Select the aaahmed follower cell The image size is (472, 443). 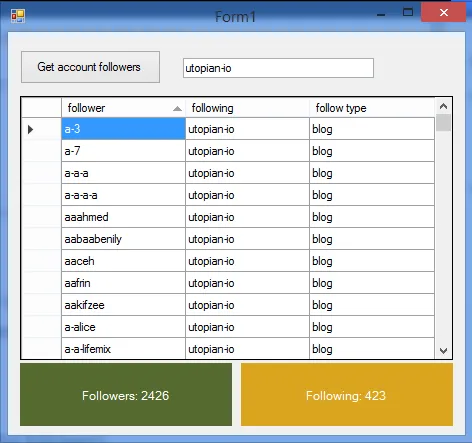coord(123,217)
